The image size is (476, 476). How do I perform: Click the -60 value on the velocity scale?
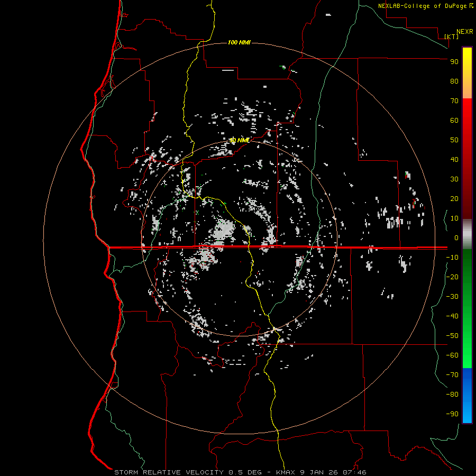452,355
